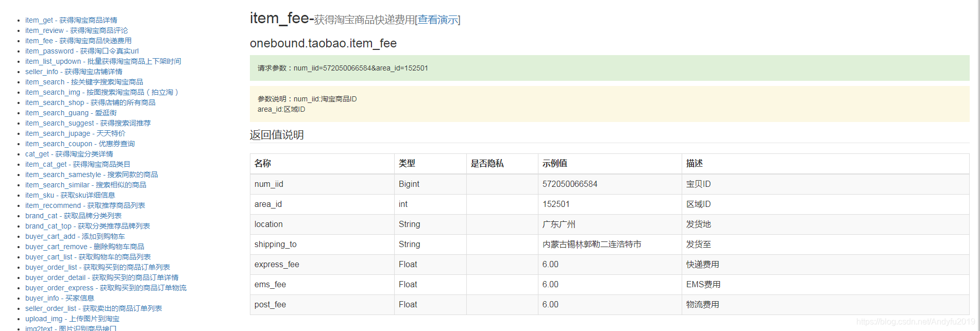Open the item_search_similar link
The height and width of the screenshot is (331, 980).
click(86, 185)
